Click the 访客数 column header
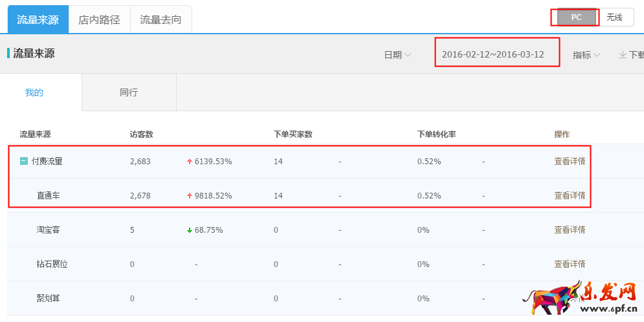This screenshot has width=644, height=322. [x=141, y=134]
